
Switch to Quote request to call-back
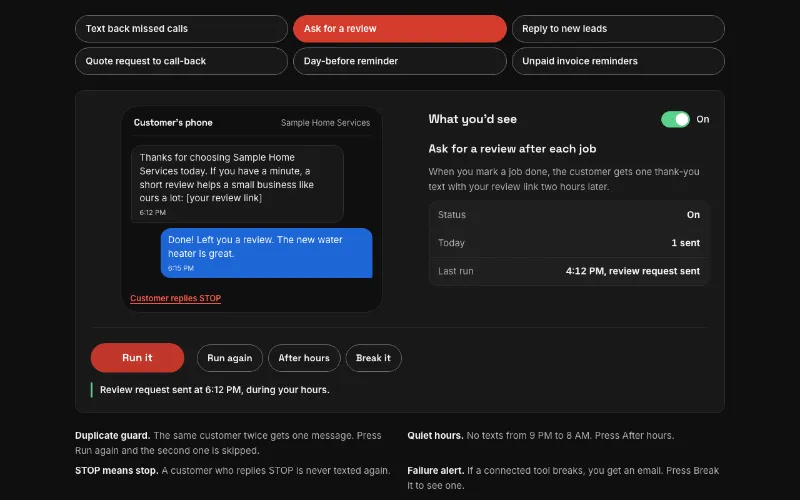181,61
